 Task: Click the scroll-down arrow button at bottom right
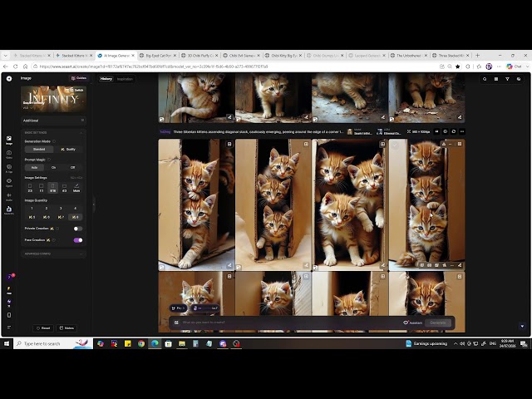click(522, 327)
